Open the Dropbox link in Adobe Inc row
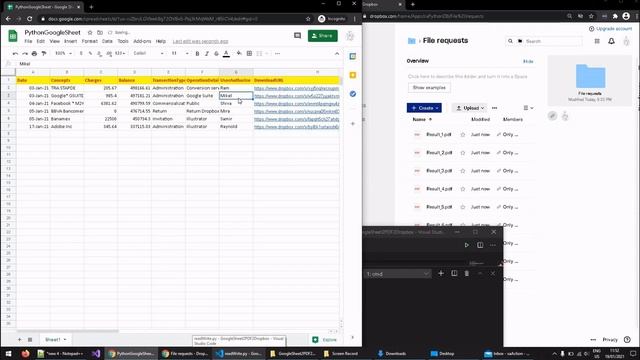Image resolution: width=640 pixels, height=360 pixels. 296,127
